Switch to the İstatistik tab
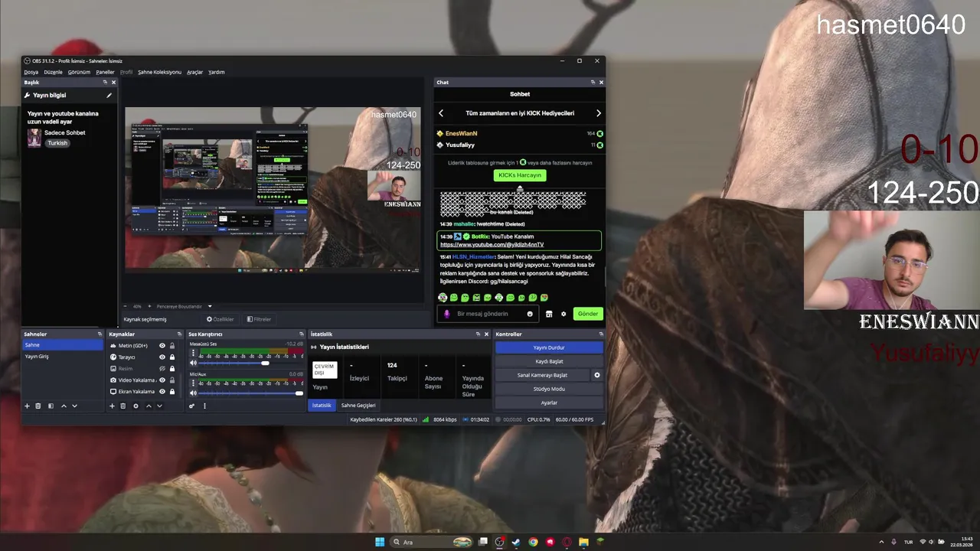The image size is (980, 551). 322,405
